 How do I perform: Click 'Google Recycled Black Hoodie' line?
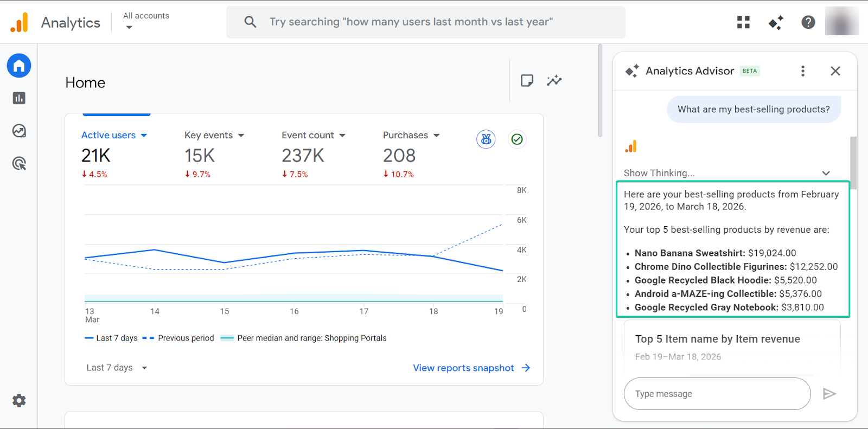click(x=725, y=280)
